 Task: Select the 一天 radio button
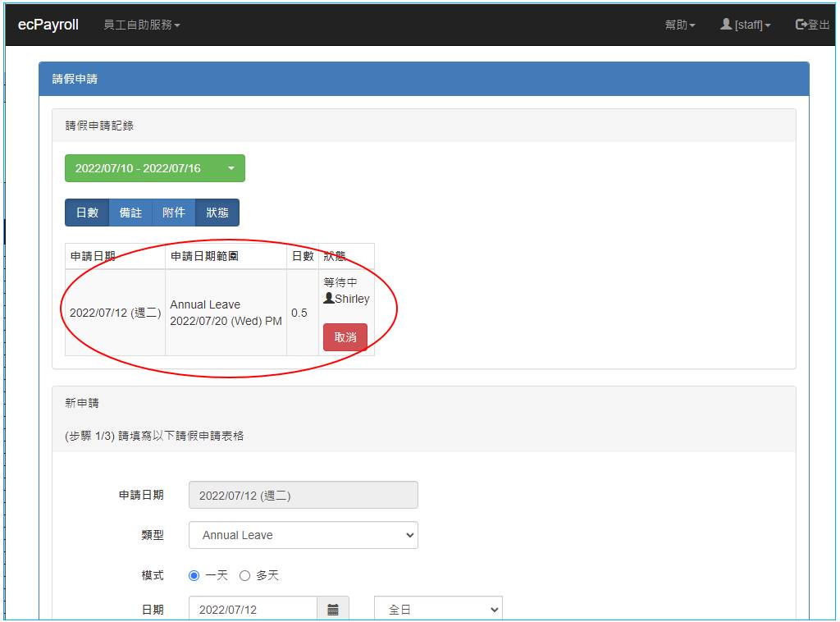coord(194,575)
